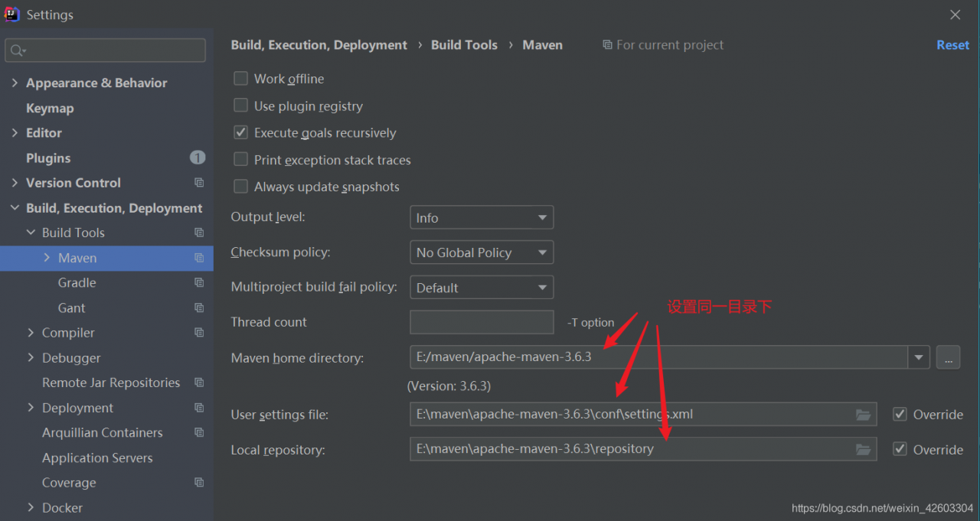This screenshot has width=980, height=521.
Task: Expand the Compiler node
Action: pos(31,333)
